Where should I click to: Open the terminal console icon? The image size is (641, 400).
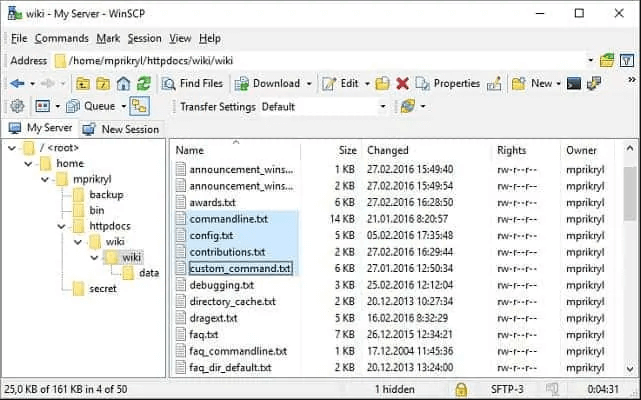(x=574, y=83)
